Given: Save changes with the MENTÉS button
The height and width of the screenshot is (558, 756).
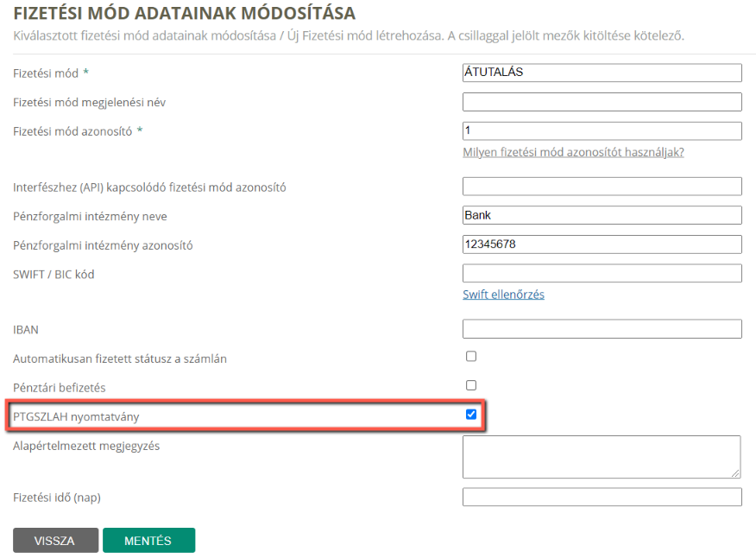Looking at the screenshot, I should pyautogui.click(x=148, y=540).
